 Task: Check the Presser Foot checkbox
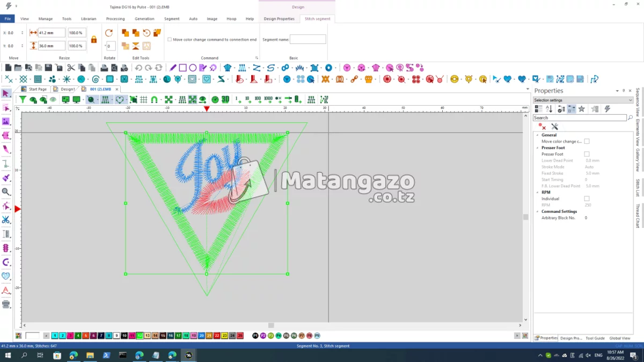(x=587, y=154)
